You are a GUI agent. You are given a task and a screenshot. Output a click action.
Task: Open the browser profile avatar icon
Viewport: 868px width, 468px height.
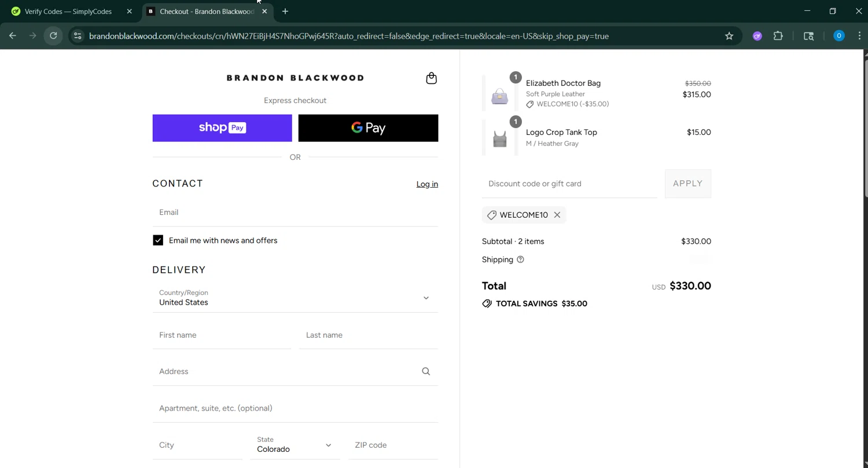tap(838, 36)
